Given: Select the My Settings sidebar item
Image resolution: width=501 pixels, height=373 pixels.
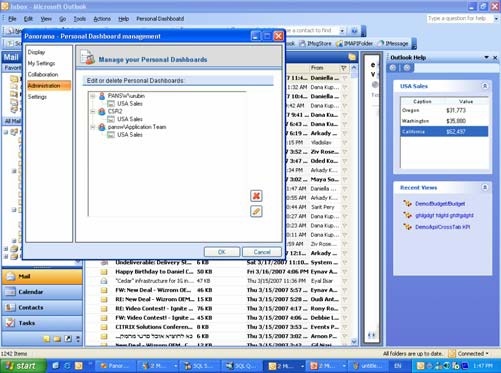Looking at the screenshot, I should 41,63.
